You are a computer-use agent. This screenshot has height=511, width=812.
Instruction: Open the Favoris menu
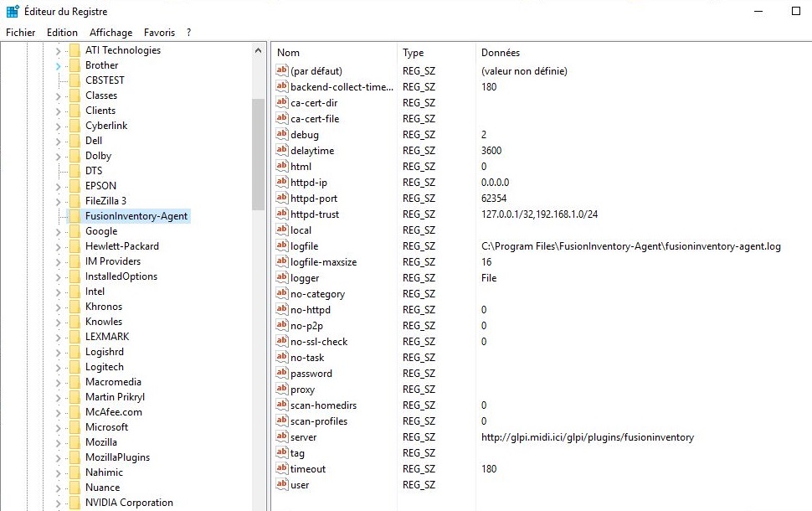click(162, 32)
